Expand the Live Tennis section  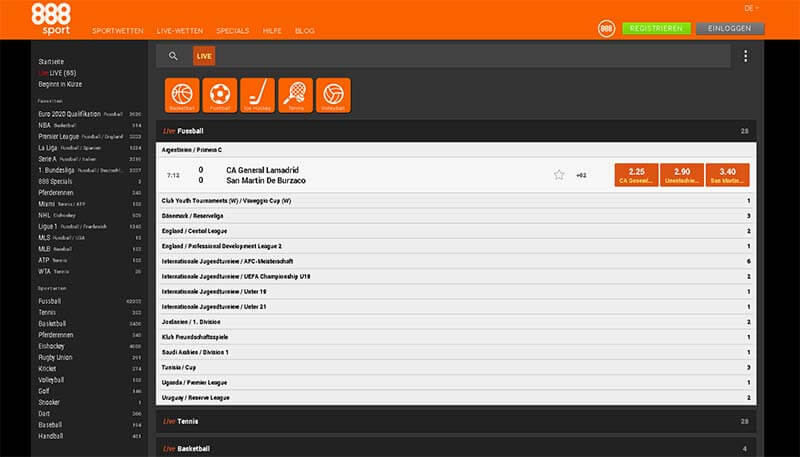[x=456, y=421]
